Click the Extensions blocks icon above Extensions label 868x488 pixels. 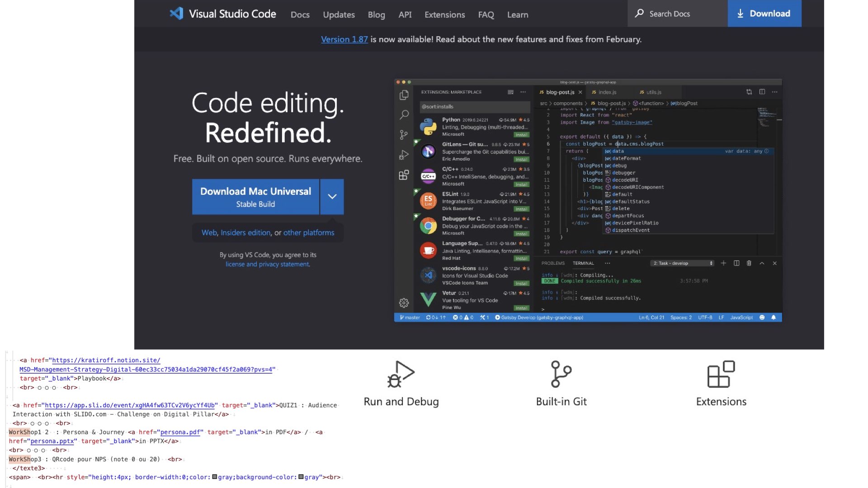(x=721, y=374)
